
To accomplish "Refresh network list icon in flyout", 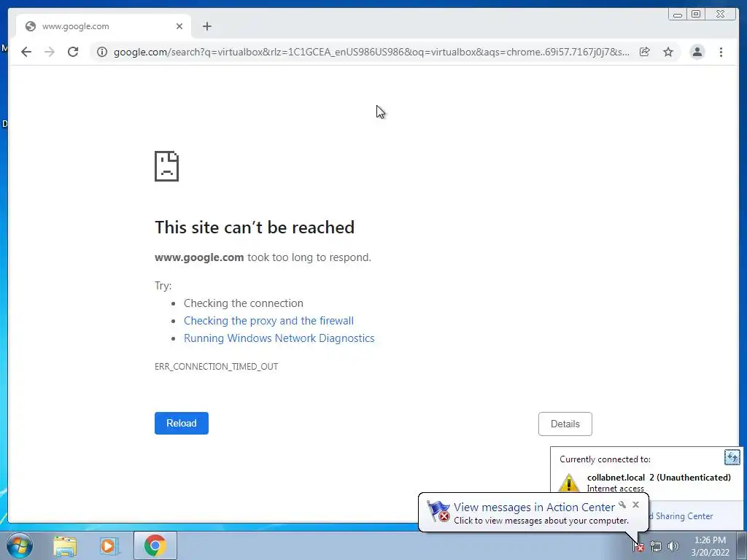I will pos(732,457).
